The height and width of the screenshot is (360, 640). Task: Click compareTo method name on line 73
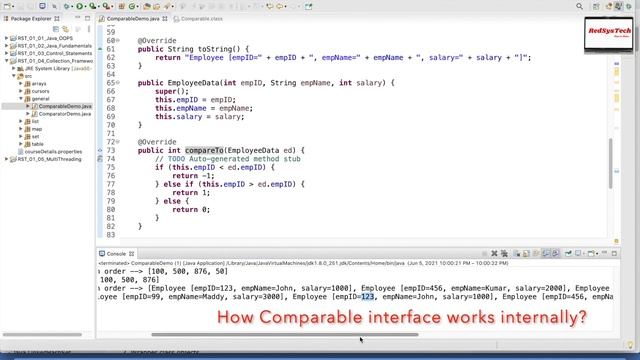coord(204,150)
